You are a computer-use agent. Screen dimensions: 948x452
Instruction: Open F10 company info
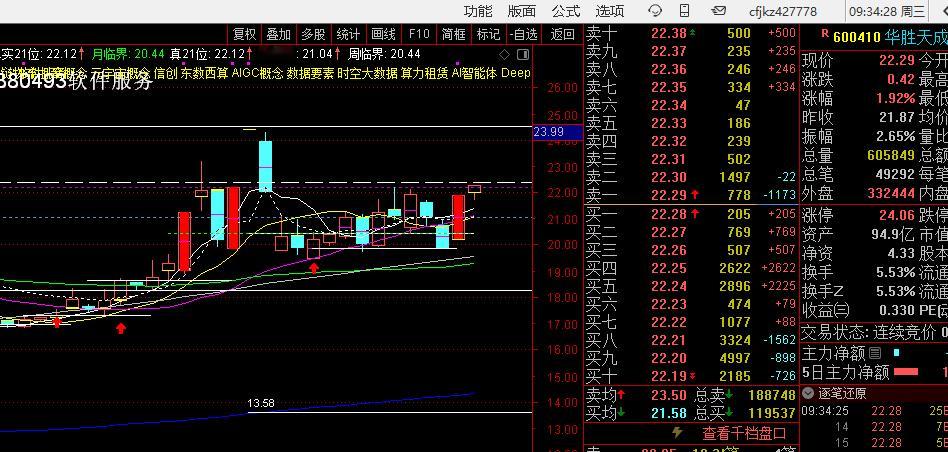(x=418, y=34)
